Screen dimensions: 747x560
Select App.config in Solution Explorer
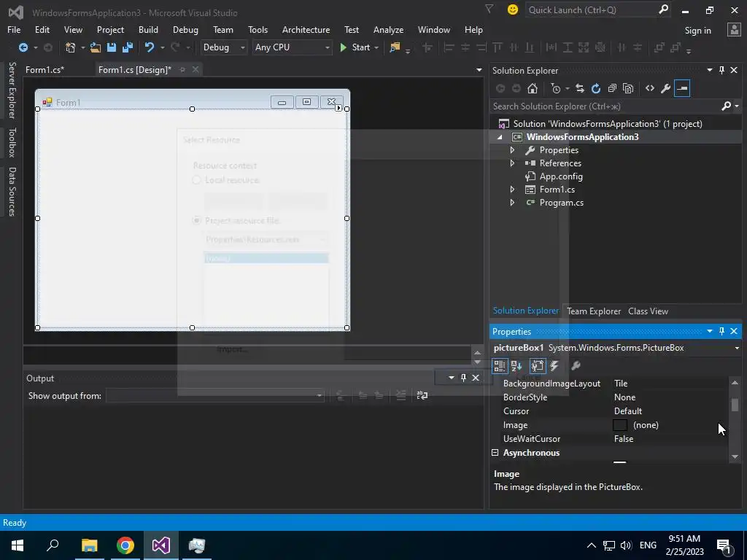pyautogui.click(x=561, y=176)
